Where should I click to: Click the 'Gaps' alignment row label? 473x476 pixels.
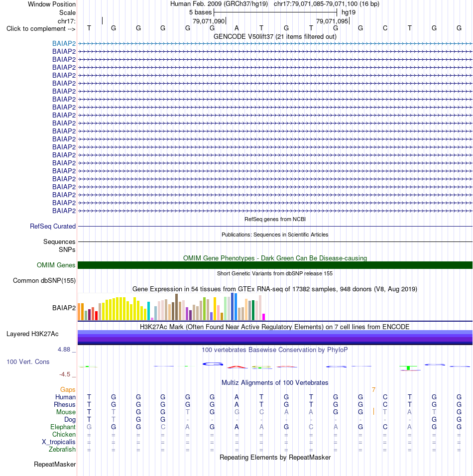click(x=67, y=389)
